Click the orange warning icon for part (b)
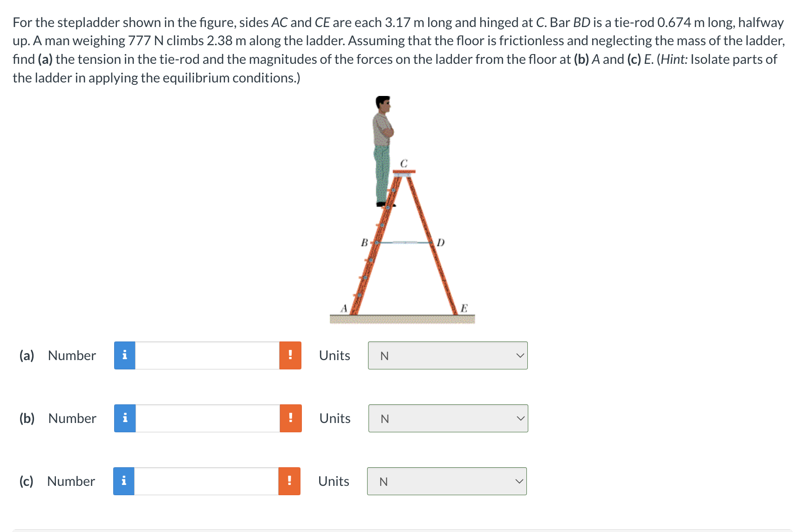805x532 pixels. (290, 418)
